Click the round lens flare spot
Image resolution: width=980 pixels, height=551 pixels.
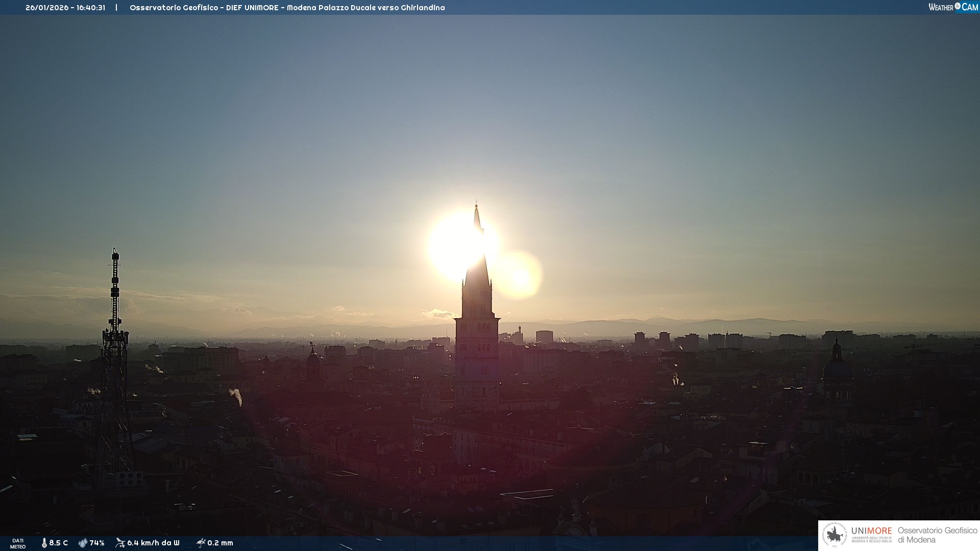pos(520,277)
